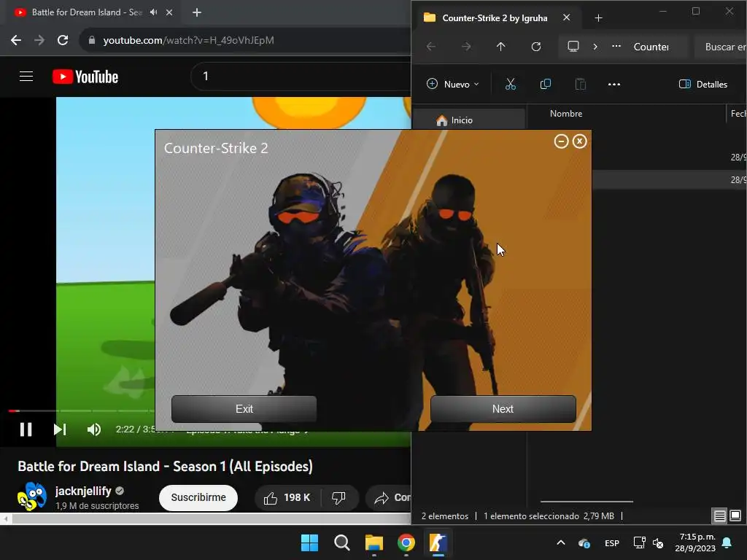Select the Counter-Strike 2 by Igruha Explorer tab
This screenshot has height=560, width=747.
coord(495,18)
